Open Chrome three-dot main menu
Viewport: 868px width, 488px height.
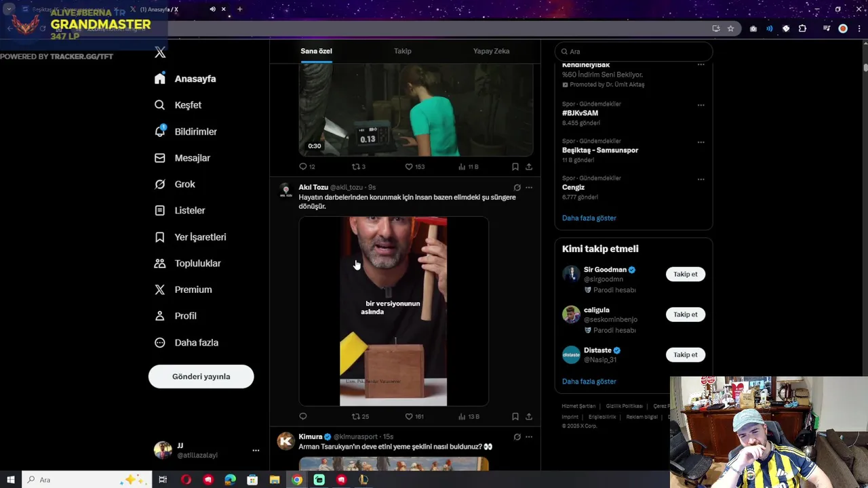point(860,28)
